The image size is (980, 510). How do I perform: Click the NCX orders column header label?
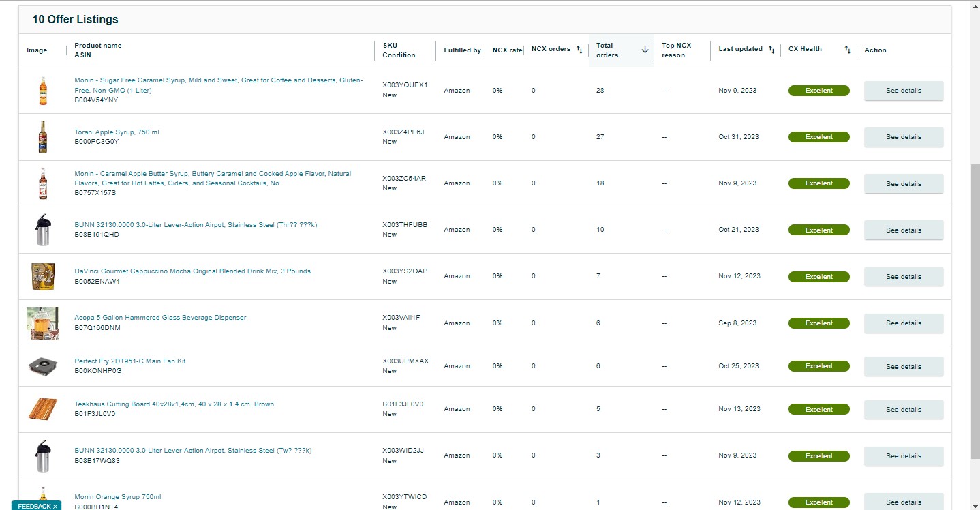coord(551,49)
